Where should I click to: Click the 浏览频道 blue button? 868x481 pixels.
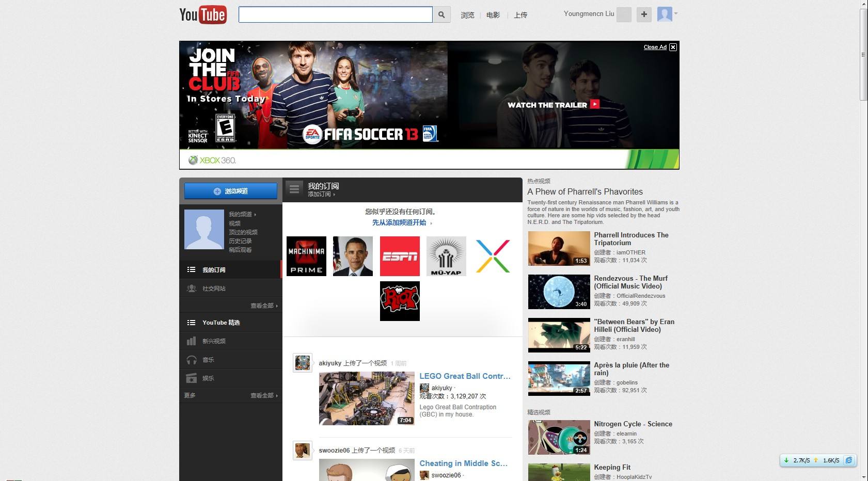coord(231,191)
